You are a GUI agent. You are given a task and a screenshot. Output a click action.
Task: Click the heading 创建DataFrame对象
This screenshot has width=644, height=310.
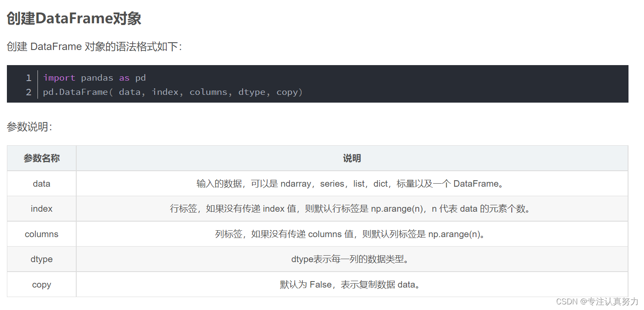click(x=74, y=19)
